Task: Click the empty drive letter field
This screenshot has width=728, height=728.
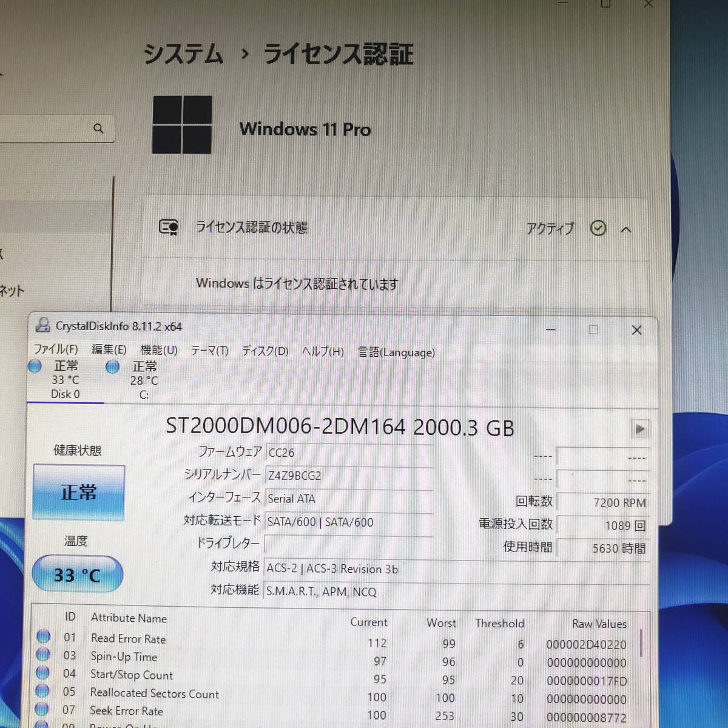Action: click(349, 544)
